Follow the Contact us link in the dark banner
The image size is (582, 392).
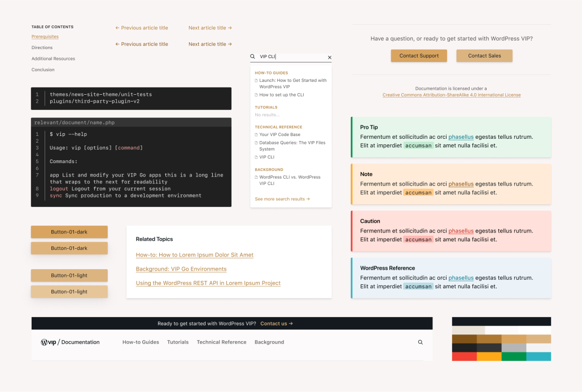277,324
